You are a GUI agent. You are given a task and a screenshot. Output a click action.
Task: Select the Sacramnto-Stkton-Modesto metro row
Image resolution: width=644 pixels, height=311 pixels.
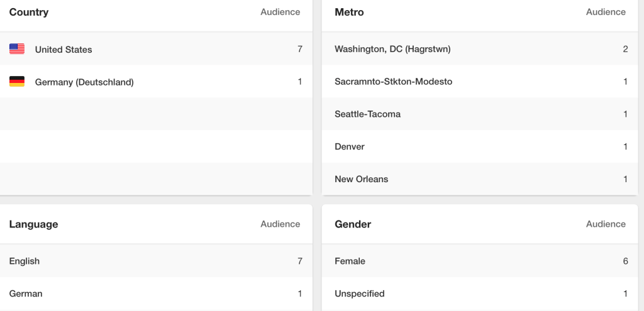[x=480, y=82]
